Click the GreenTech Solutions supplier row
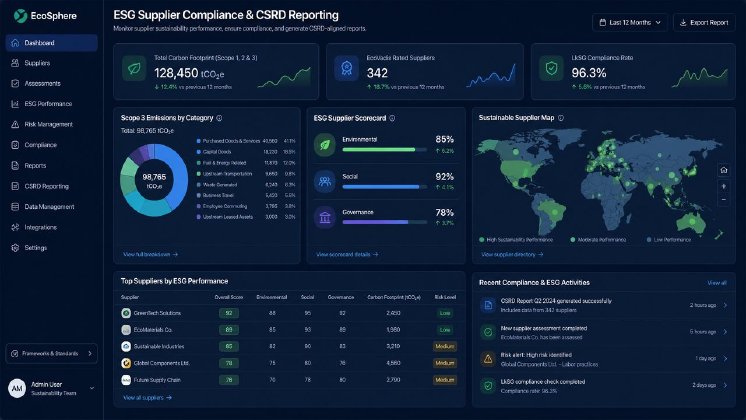The width and height of the screenshot is (746, 420). coord(289,313)
